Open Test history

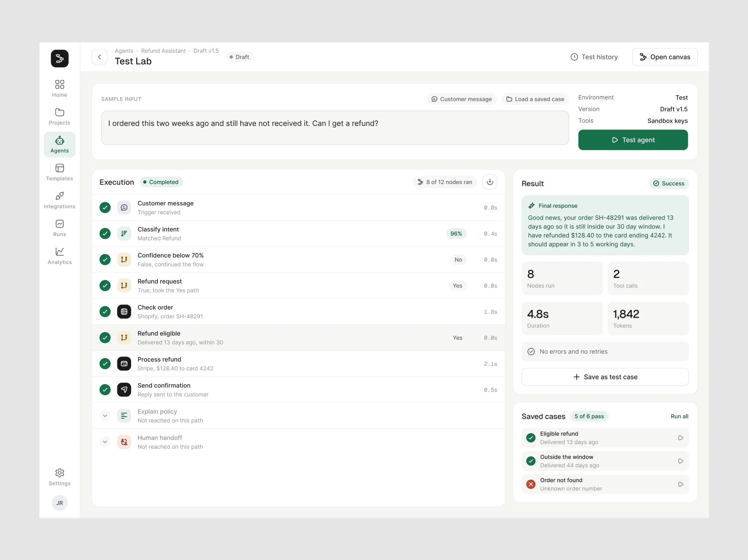(594, 57)
